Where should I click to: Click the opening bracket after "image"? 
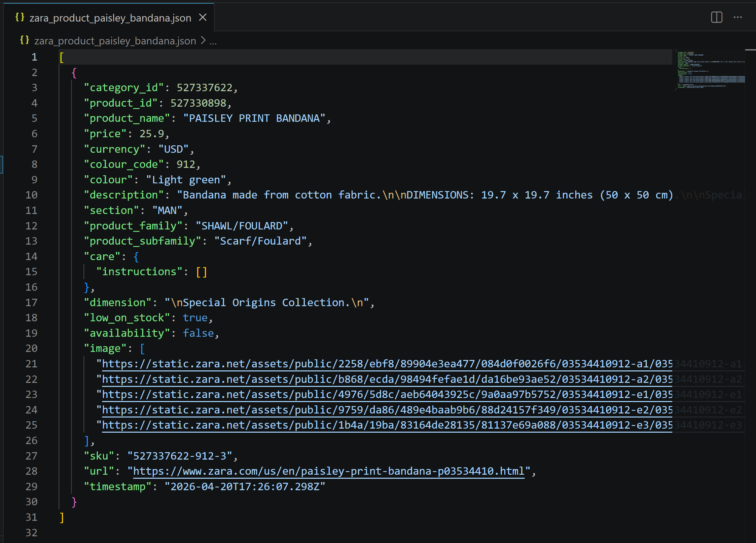pyautogui.click(x=142, y=349)
